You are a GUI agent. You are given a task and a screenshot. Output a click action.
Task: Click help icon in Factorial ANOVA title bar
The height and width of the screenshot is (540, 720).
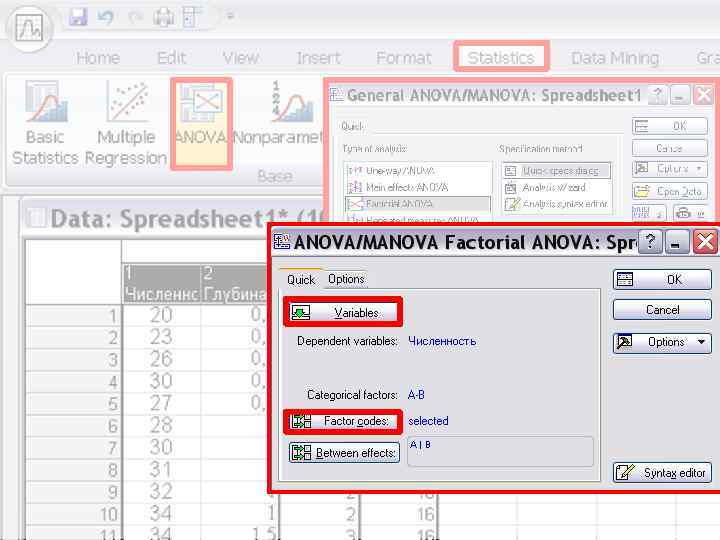(650, 241)
